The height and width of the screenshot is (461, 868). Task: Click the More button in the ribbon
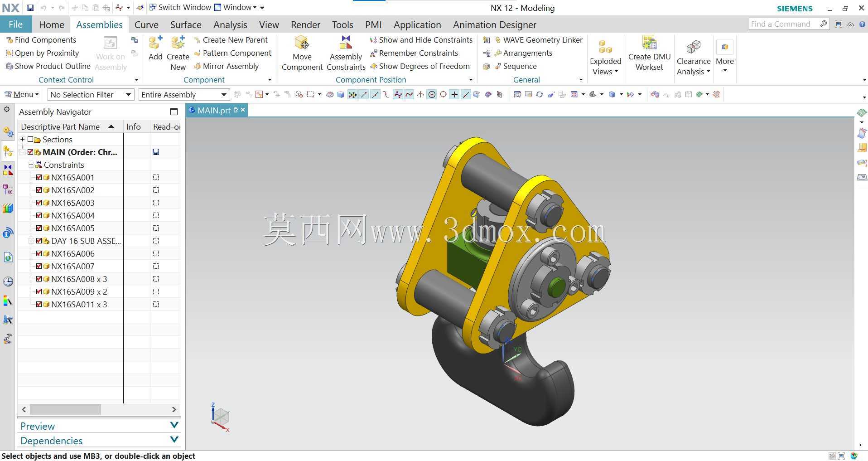point(724,55)
